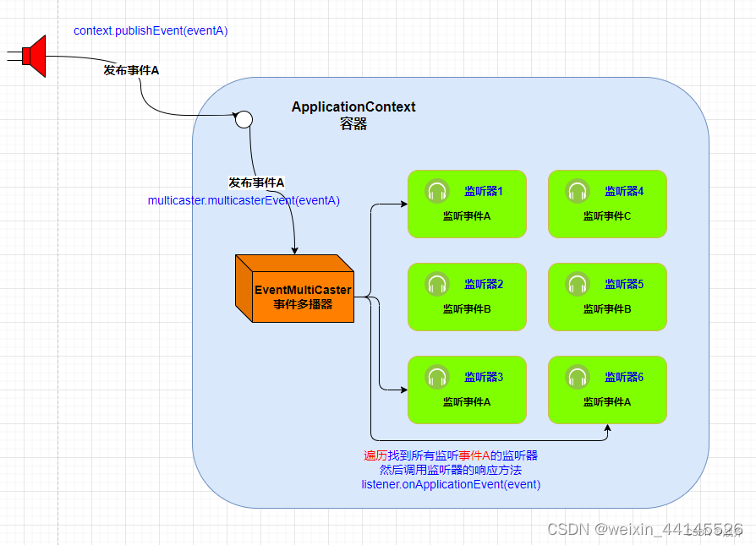756x545 pixels.
Task: Select the headphone icon of 监听器3
Action: tap(437, 377)
